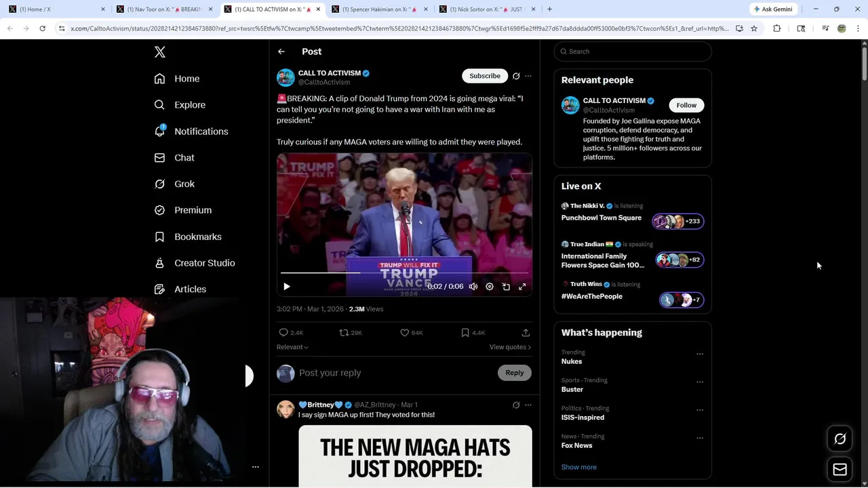Click the Subscribe button on the post
Screen dimensions: 868x488
[x=485, y=76]
